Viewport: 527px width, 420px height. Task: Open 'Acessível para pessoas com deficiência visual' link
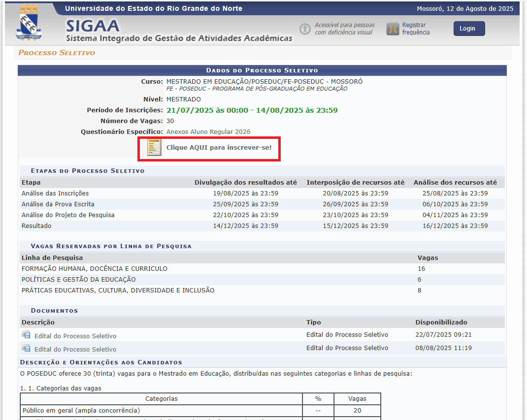344,29
